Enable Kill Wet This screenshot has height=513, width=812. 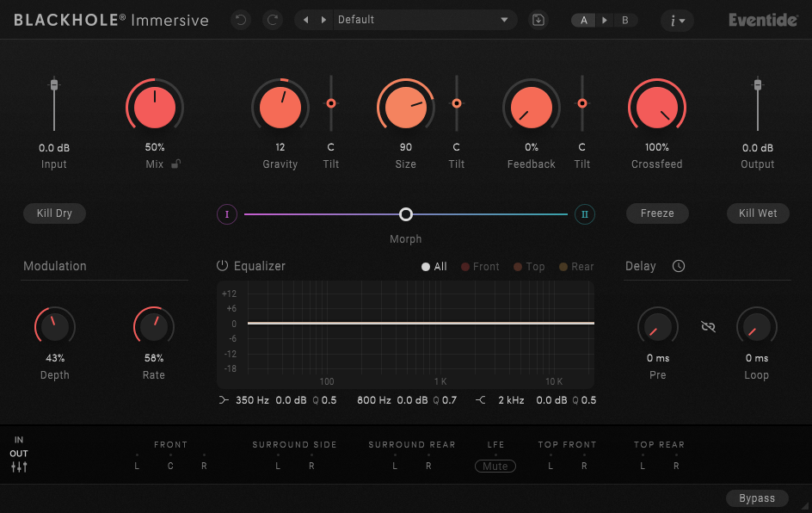[x=758, y=213]
